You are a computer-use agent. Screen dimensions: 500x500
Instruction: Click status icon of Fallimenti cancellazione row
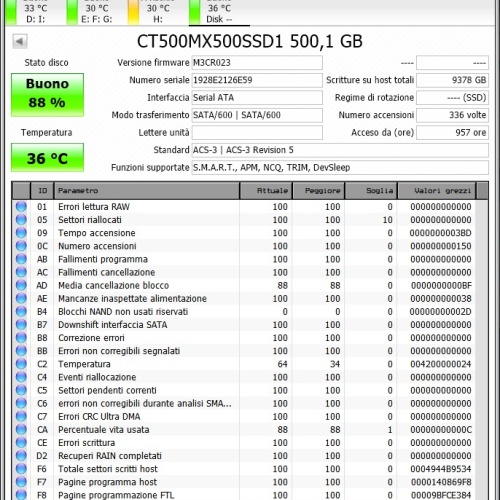pos(21,272)
